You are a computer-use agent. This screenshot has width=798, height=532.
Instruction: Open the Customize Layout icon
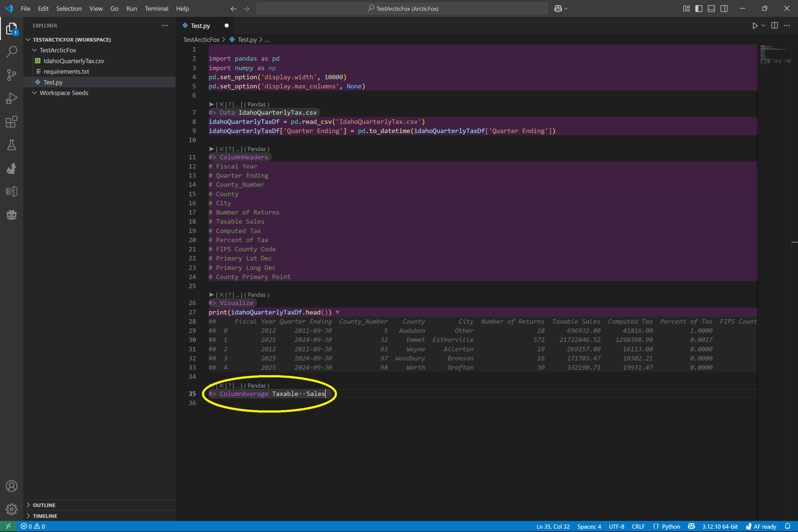click(686, 8)
